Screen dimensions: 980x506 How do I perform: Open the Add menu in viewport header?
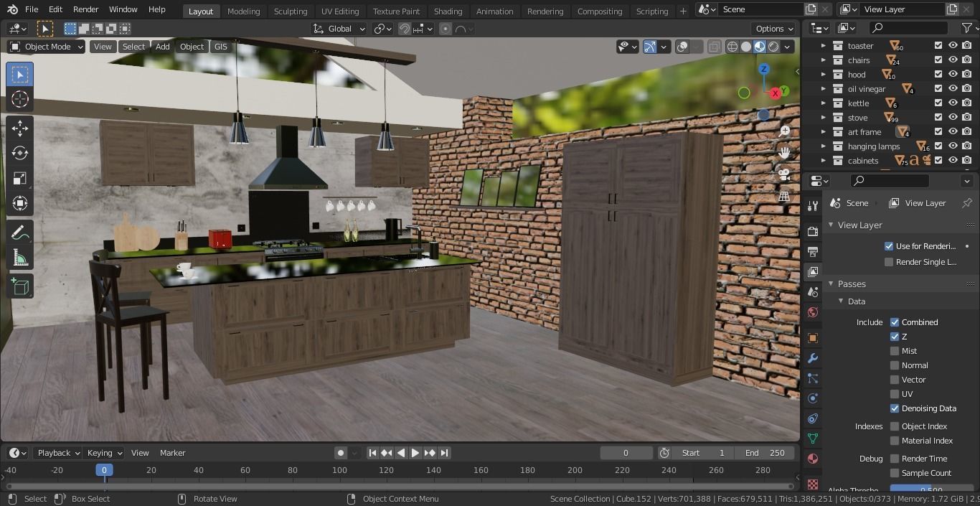(163, 47)
